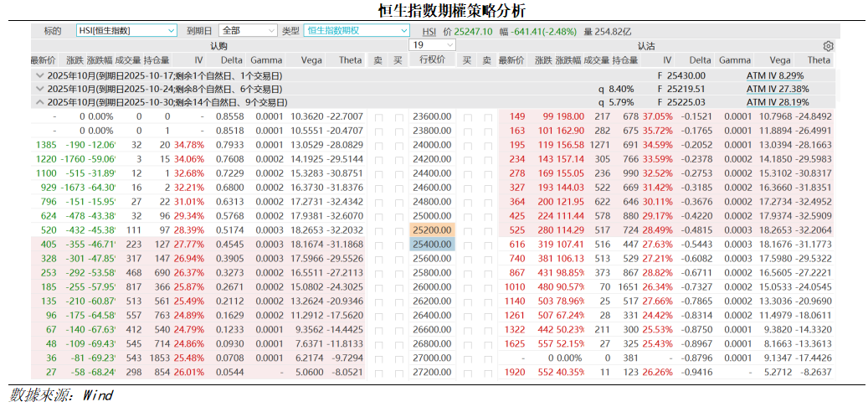Open the 类型 恒生指数期权 dropdown

pyautogui.click(x=357, y=30)
